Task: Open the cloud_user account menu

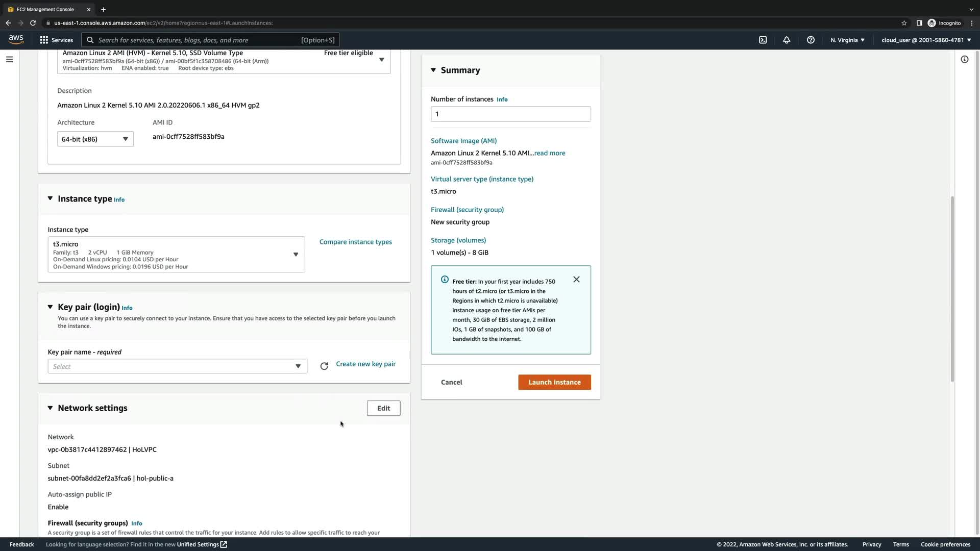Action: click(926, 40)
